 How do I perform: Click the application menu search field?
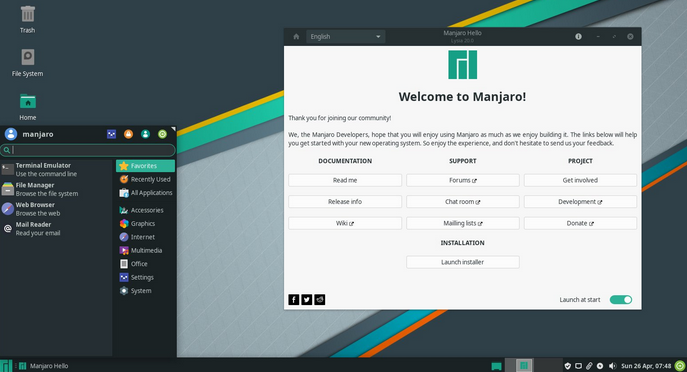(x=88, y=150)
